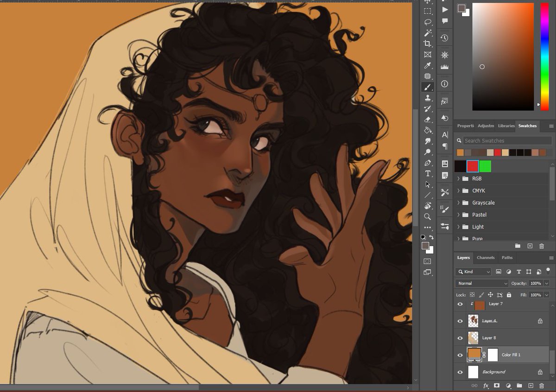Viewport: 556px width, 392px height.
Task: Expand the Light swatch folder
Action: point(459,227)
